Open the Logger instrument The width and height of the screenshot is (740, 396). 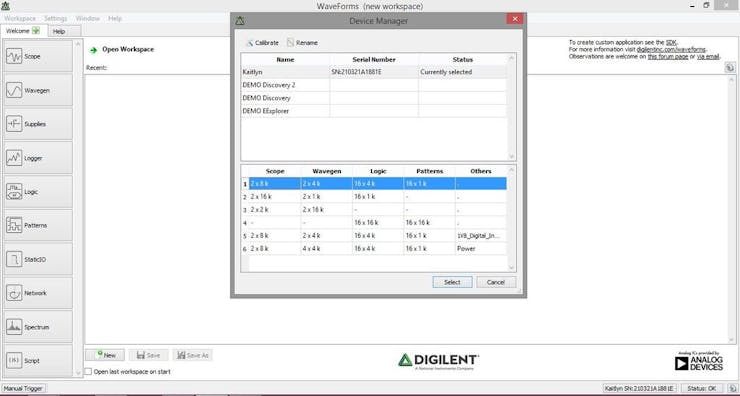38,158
